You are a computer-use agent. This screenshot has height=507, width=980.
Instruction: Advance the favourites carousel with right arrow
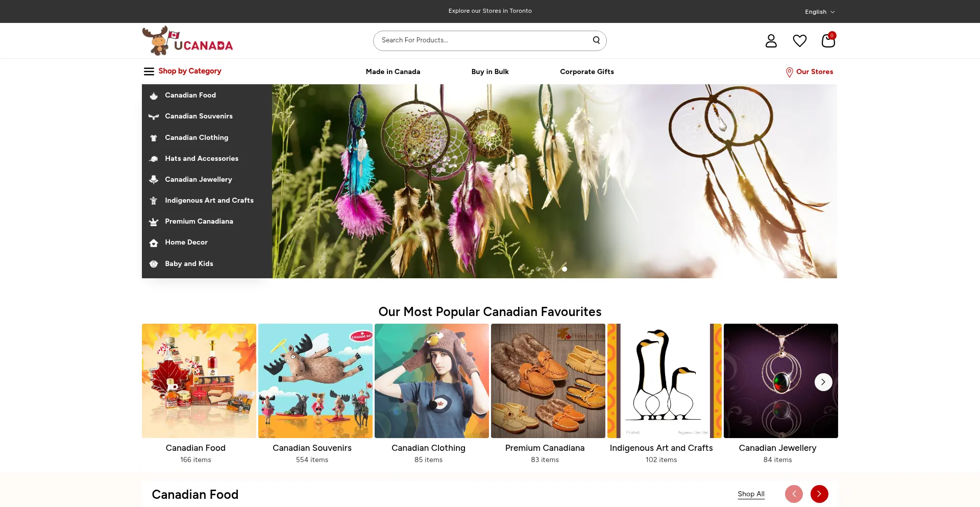point(823,382)
